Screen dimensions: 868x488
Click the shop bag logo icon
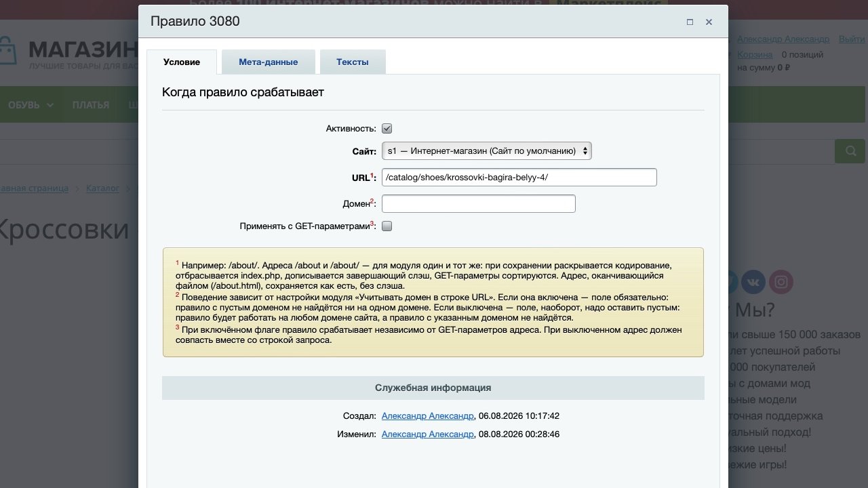point(7,51)
